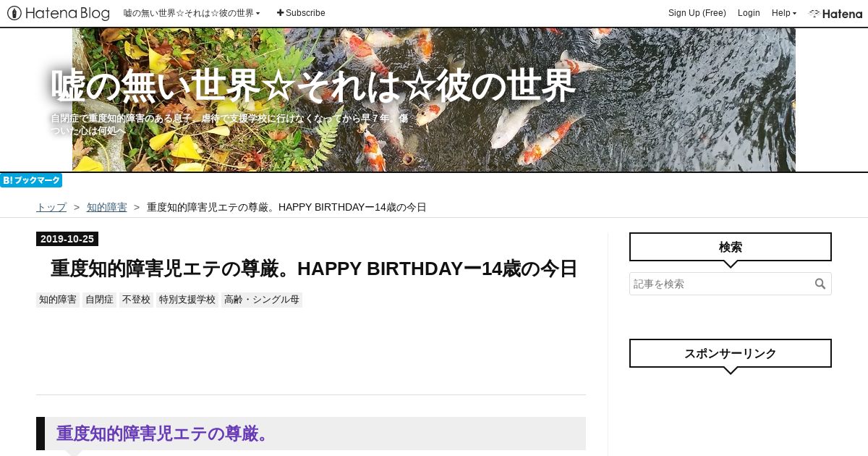The image size is (868, 456).
Task: Click the Hatena Blog logo
Action: [59, 13]
